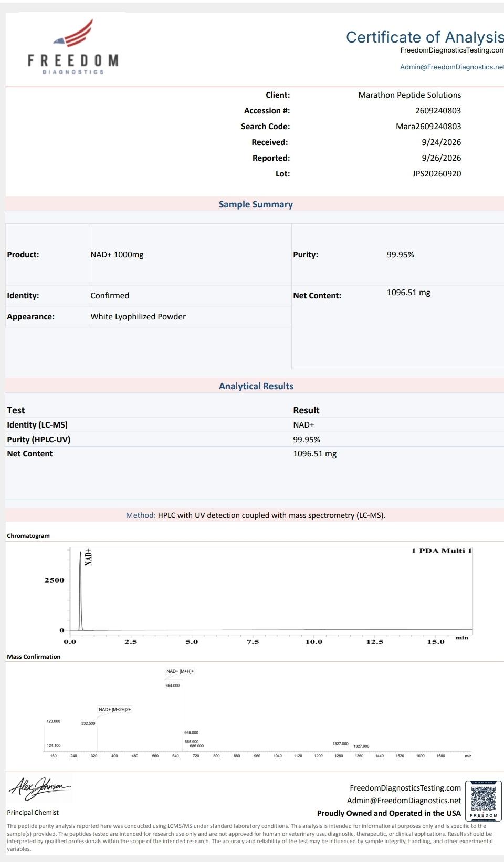This screenshot has height=862, width=504.
Task: Click the Freedom Diagnostics logo
Action: pyautogui.click(x=73, y=47)
